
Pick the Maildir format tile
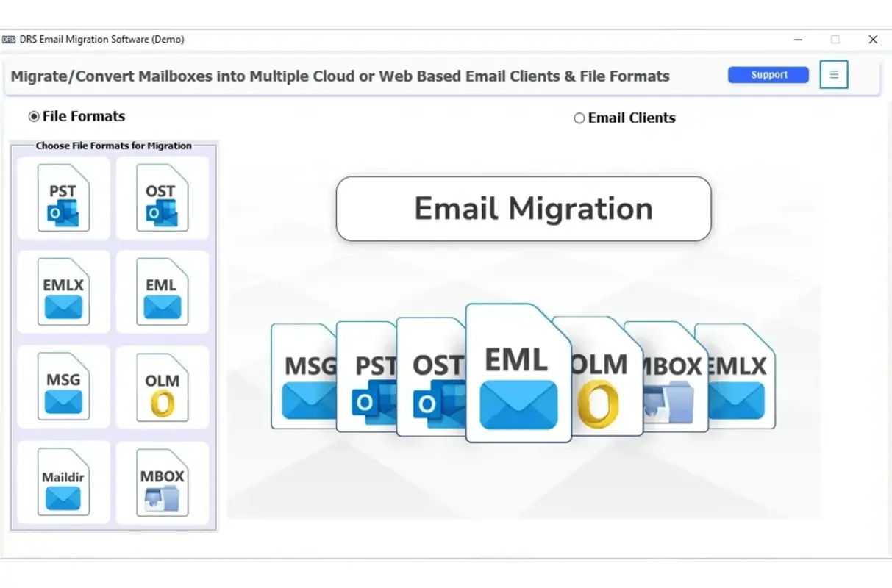63,483
